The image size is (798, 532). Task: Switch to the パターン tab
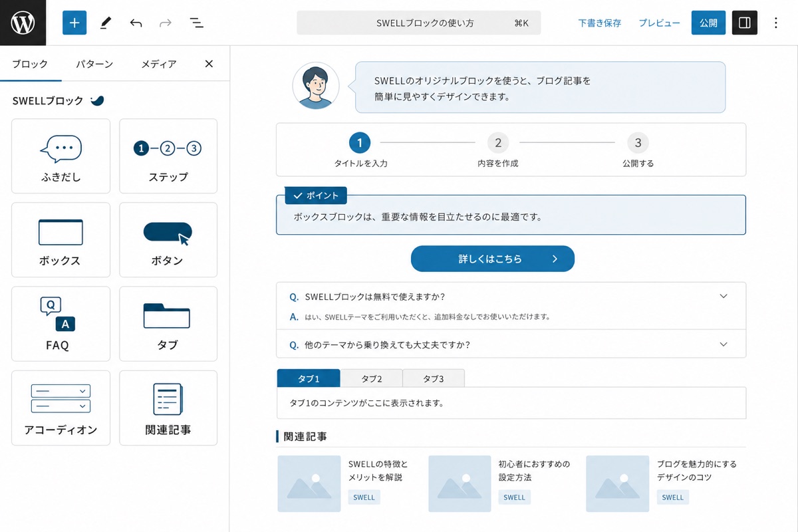tap(94, 64)
